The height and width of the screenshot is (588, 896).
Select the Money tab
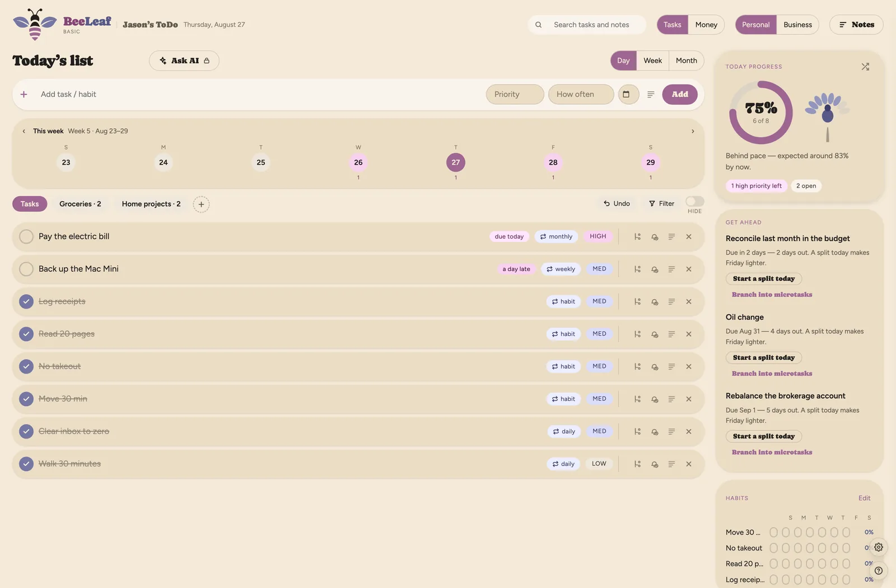point(706,25)
